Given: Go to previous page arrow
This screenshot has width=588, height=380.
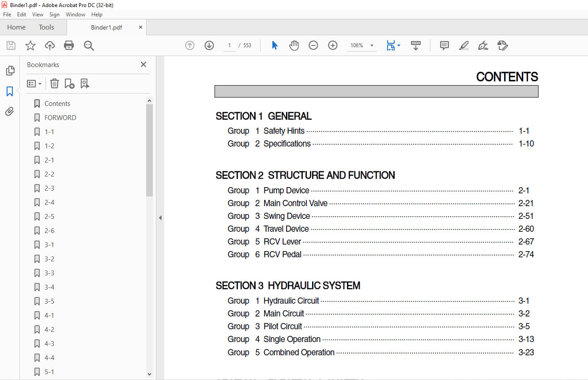Looking at the screenshot, I should (x=190, y=45).
